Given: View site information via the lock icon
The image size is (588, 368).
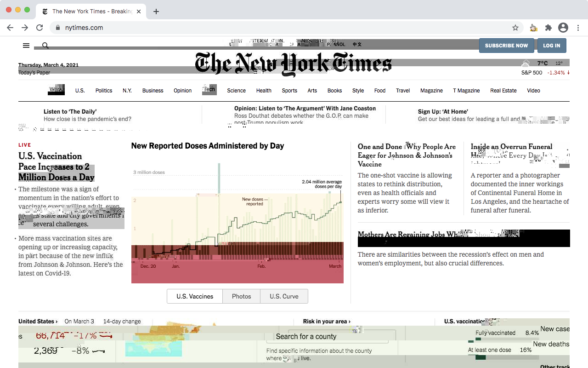Looking at the screenshot, I should point(58,28).
